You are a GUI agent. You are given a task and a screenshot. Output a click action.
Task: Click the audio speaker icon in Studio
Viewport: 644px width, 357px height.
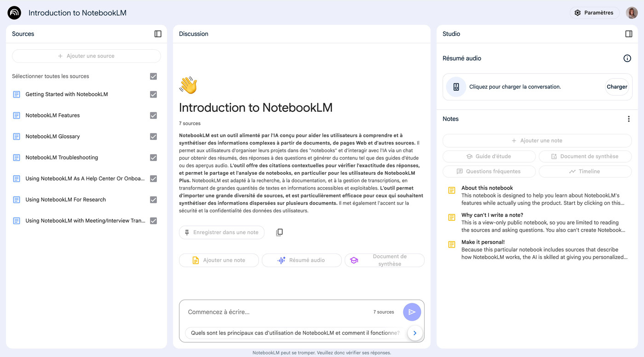pos(456,87)
